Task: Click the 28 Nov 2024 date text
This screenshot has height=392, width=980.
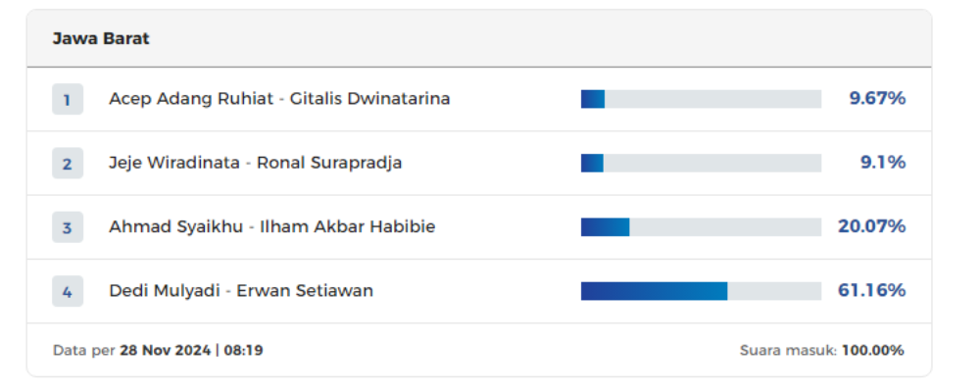Action: (x=166, y=350)
